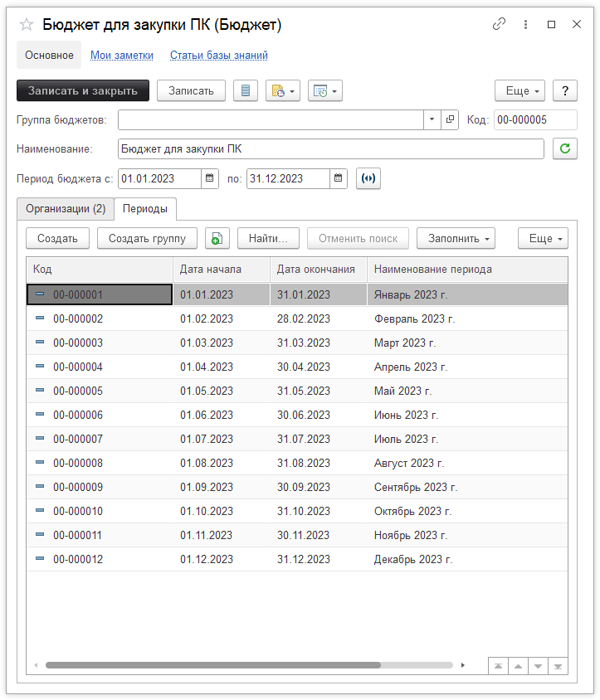Open the Группа бюджетов linked item button
Image resolution: width=600 pixels, height=700 pixels.
pyautogui.click(x=450, y=120)
